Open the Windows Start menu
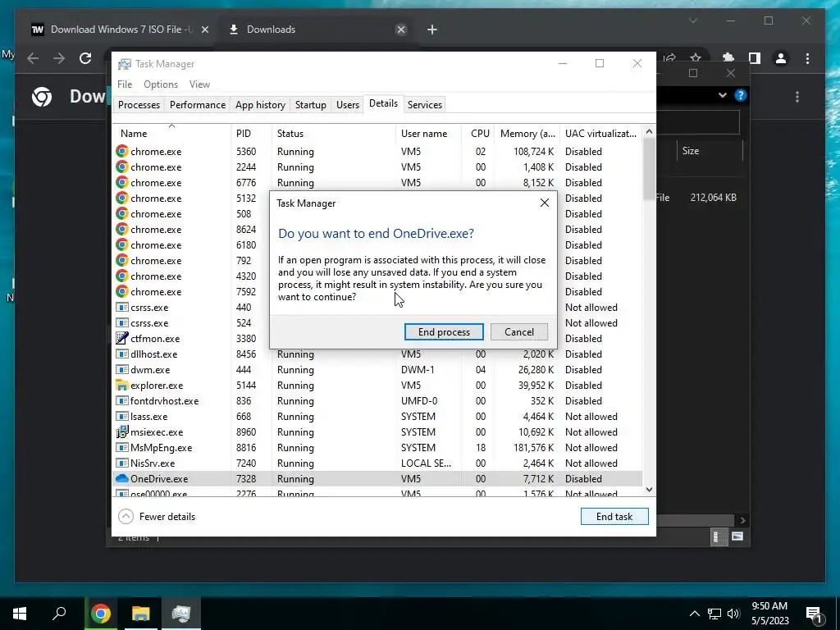 click(20, 614)
